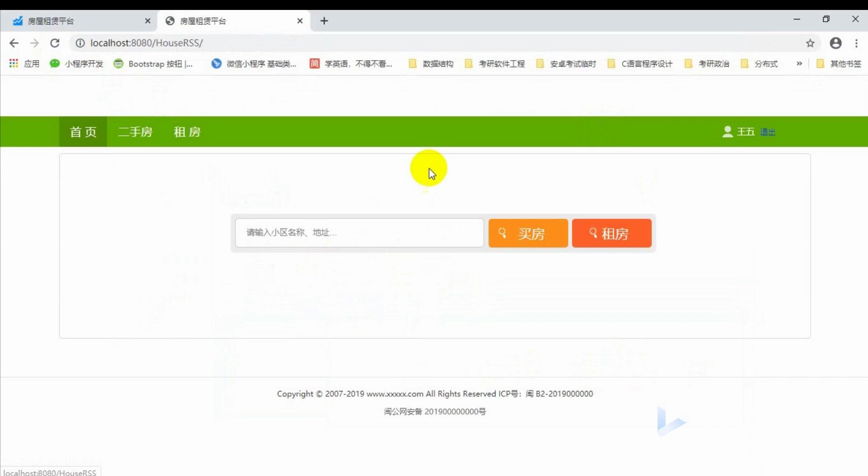Viewport: 868px width, 476px height.
Task: Click the red 租房 search button
Action: (x=611, y=233)
